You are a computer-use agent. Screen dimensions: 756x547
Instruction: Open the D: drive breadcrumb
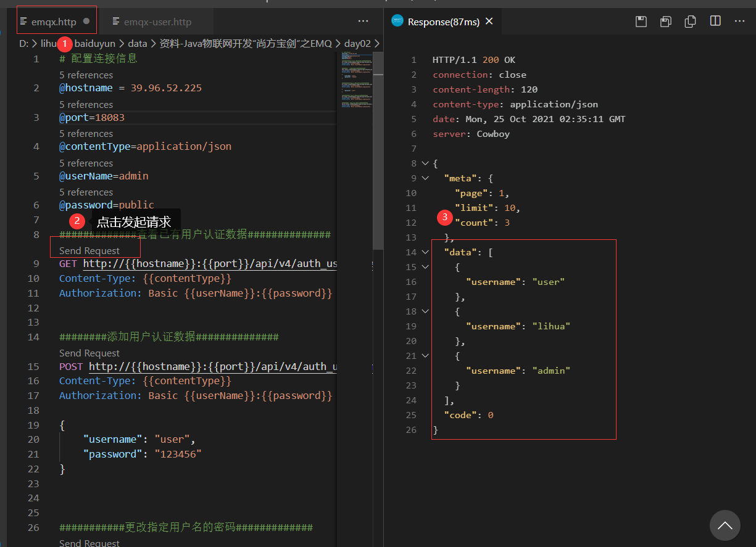[x=23, y=43]
